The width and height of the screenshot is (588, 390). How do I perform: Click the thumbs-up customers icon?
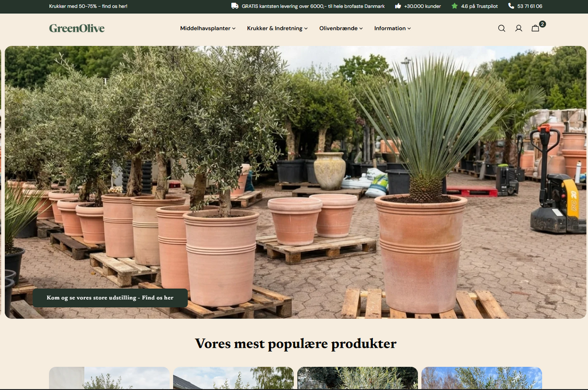pyautogui.click(x=398, y=6)
